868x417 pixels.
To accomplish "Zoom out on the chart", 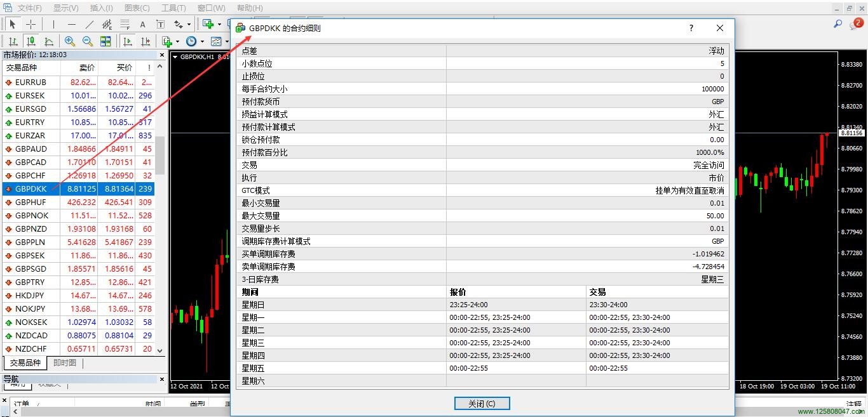I will 88,41.
